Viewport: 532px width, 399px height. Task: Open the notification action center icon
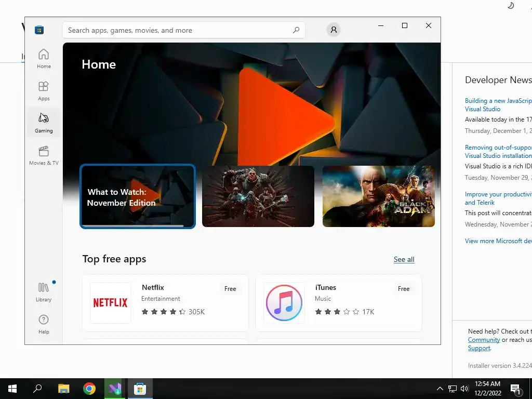(516, 389)
